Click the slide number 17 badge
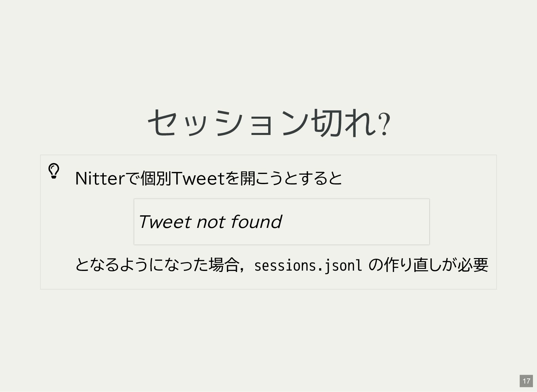 coord(526,381)
